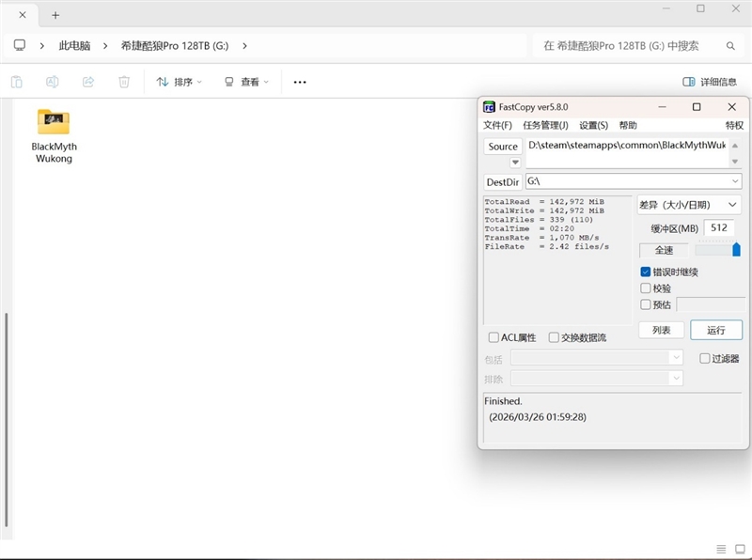752x560 pixels.
Task: Select the 512 buffer size input field
Action: [x=717, y=227]
